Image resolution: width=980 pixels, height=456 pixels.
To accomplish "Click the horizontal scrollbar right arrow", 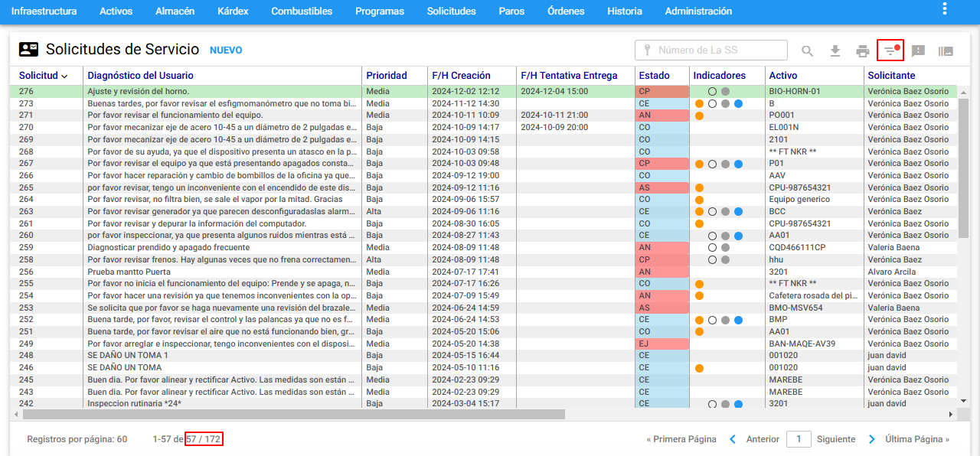I will (x=952, y=414).
